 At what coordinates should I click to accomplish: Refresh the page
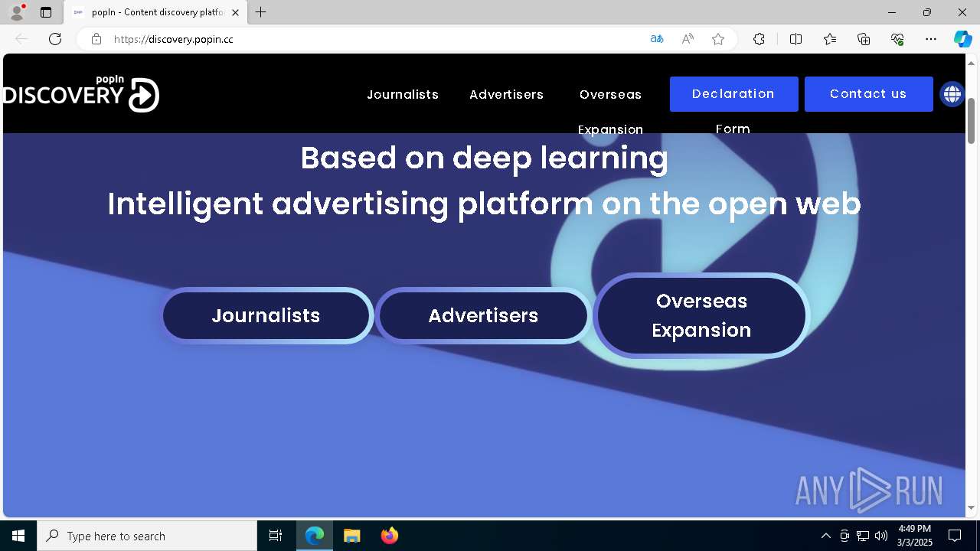(x=55, y=39)
